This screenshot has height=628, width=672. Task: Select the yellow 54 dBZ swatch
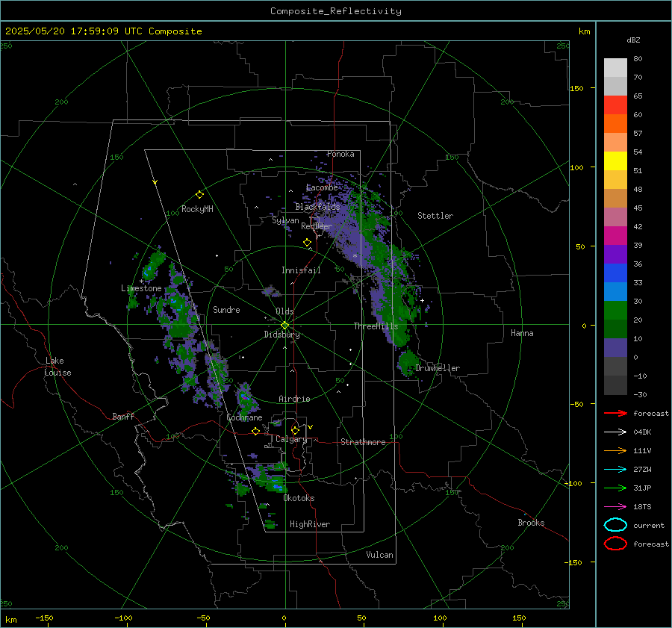point(615,161)
